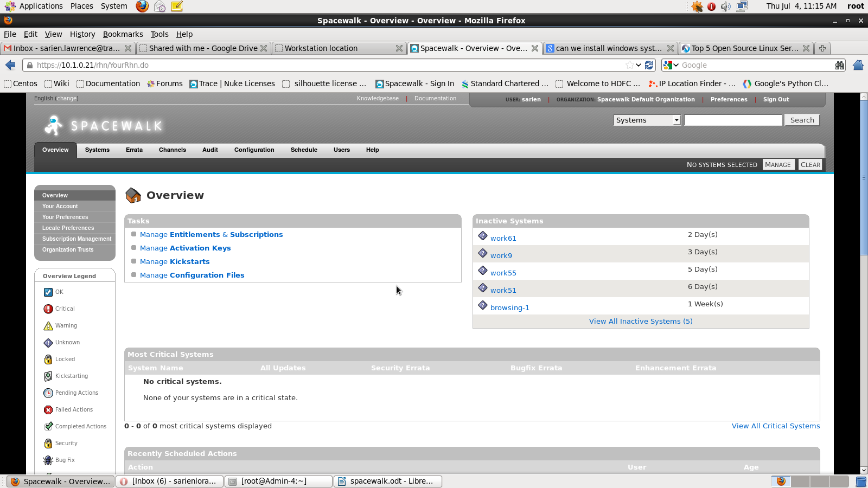868x488 pixels.
Task: Expand the address bar history dropdown
Action: [637, 65]
